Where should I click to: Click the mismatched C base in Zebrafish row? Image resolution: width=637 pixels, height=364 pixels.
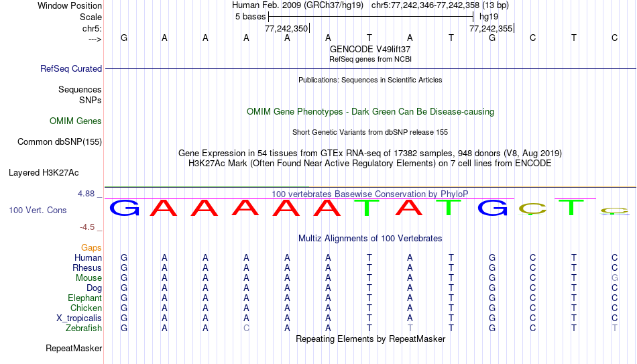point(246,328)
